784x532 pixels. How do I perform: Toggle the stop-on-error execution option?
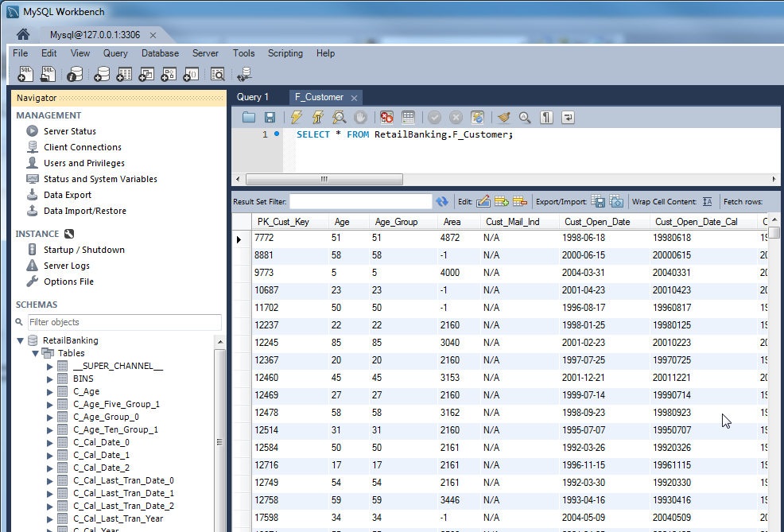coord(386,118)
